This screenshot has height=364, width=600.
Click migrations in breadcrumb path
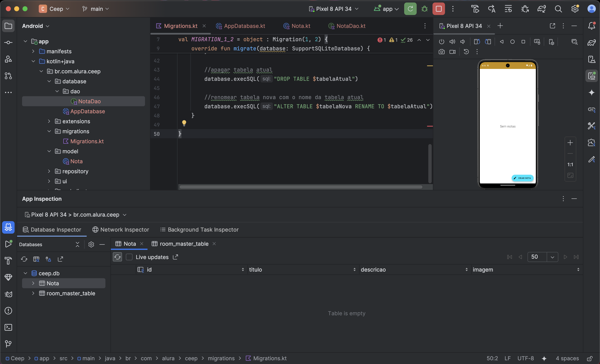tap(221, 358)
